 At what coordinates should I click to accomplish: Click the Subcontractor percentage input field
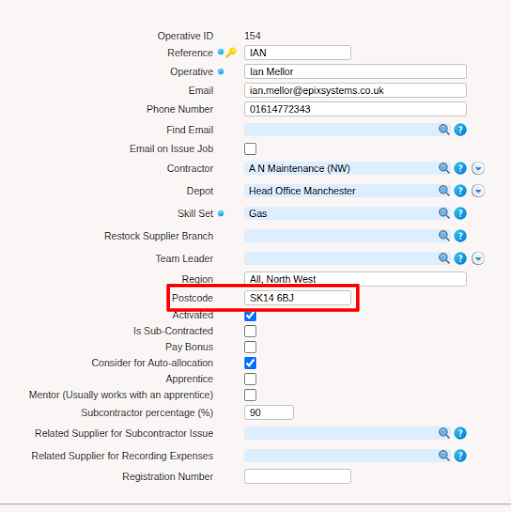269,412
